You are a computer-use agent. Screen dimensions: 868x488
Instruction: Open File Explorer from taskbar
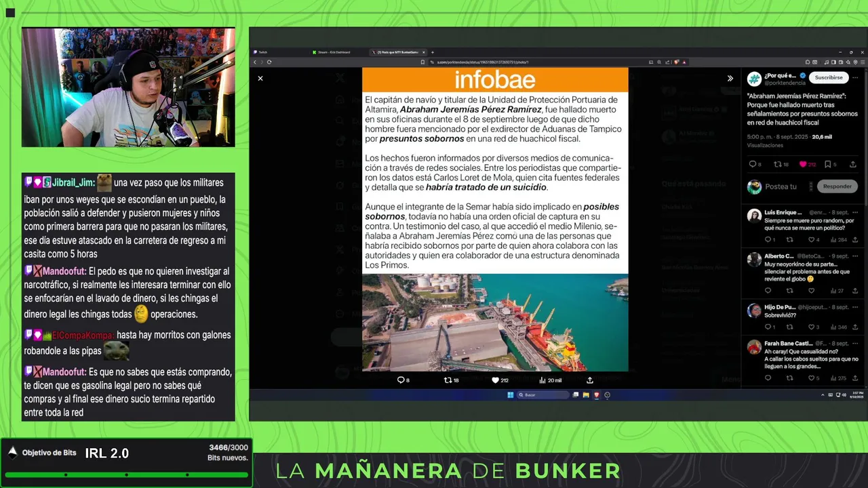coord(586,395)
